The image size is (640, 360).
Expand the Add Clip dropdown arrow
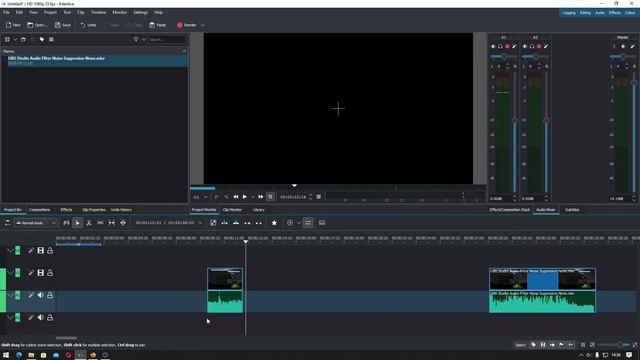[x=15, y=40]
